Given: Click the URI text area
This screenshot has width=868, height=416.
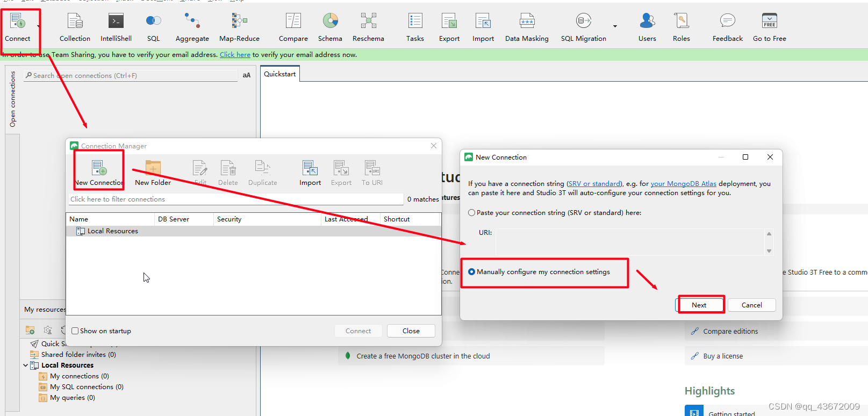Looking at the screenshot, I should point(630,242).
